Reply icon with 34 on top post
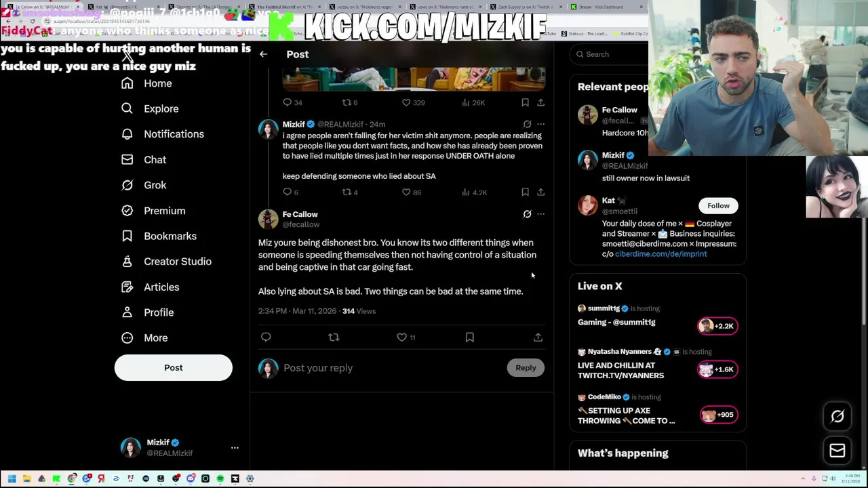The image size is (868, 488). coord(292,102)
